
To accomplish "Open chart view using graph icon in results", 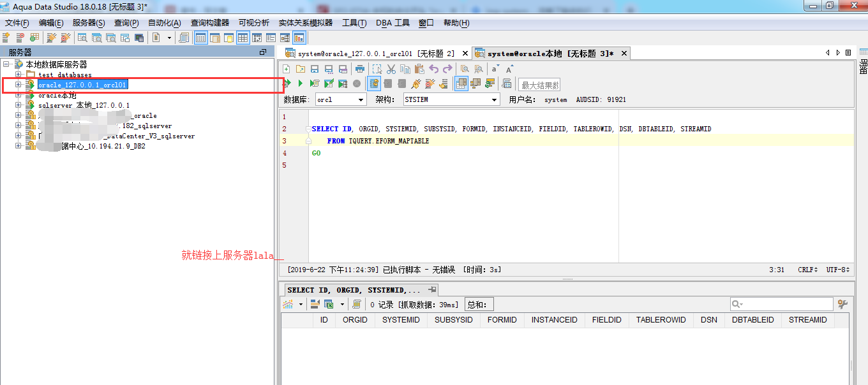I will (x=290, y=304).
